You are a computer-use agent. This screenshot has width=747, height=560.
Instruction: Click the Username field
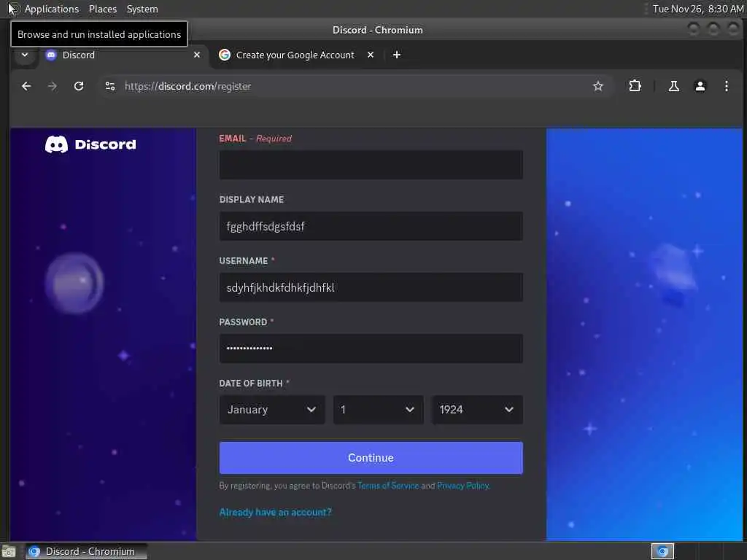(371, 287)
